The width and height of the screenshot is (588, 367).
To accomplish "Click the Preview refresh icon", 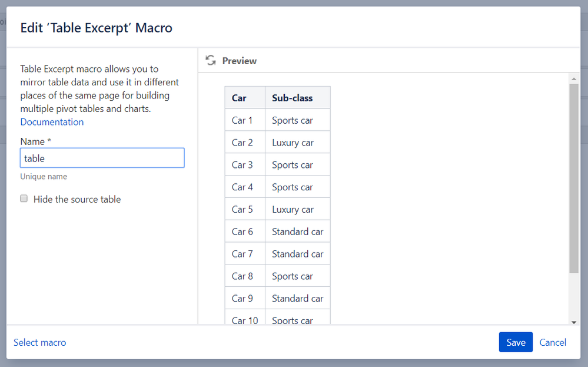I will click(x=211, y=60).
